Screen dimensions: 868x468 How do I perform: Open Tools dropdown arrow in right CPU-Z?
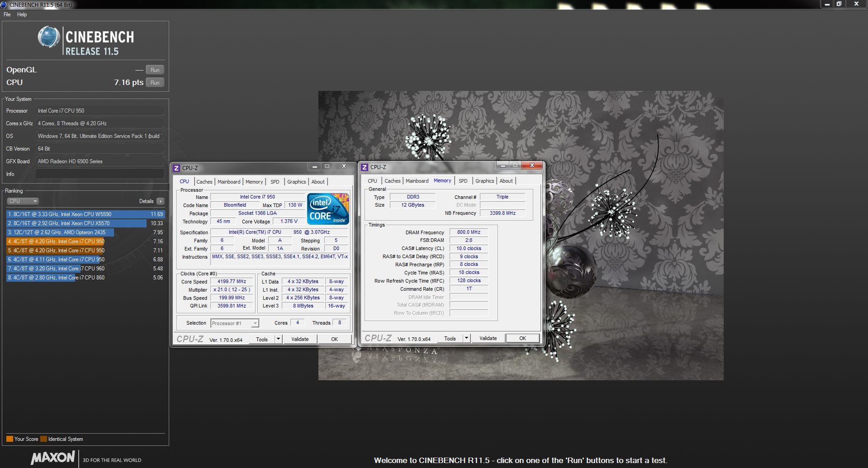467,339
